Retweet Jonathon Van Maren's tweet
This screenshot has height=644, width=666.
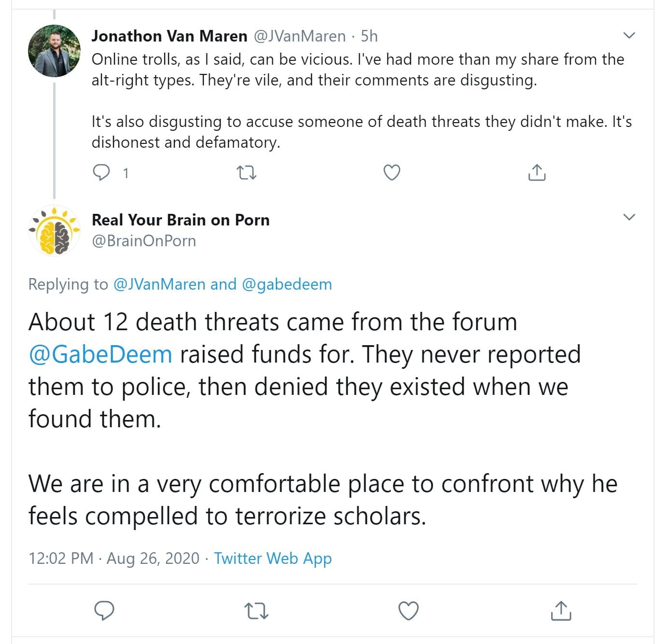pyautogui.click(x=247, y=172)
